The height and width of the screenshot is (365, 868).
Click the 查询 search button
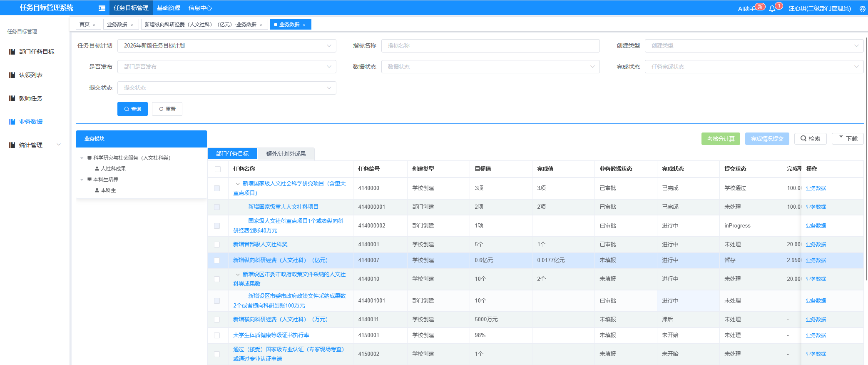tap(132, 109)
